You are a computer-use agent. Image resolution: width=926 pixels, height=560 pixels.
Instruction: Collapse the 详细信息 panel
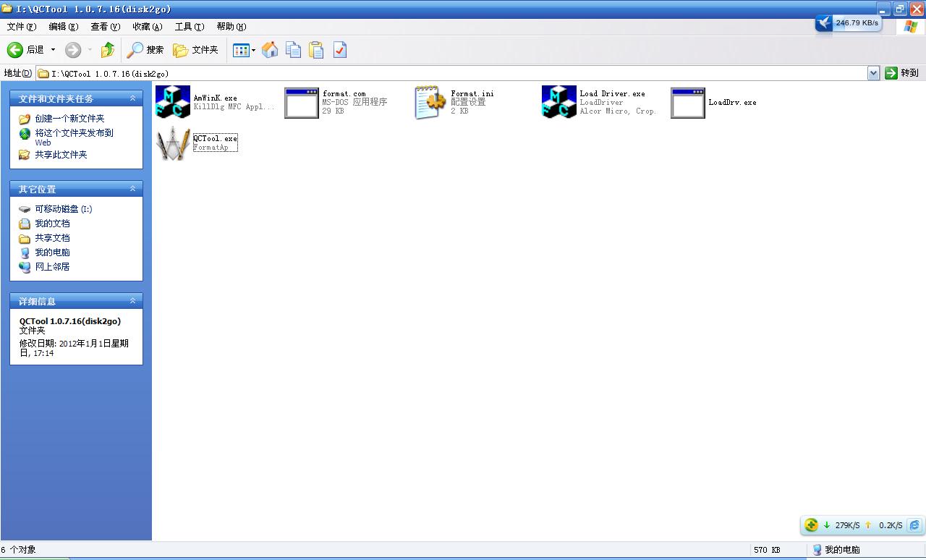pos(132,301)
